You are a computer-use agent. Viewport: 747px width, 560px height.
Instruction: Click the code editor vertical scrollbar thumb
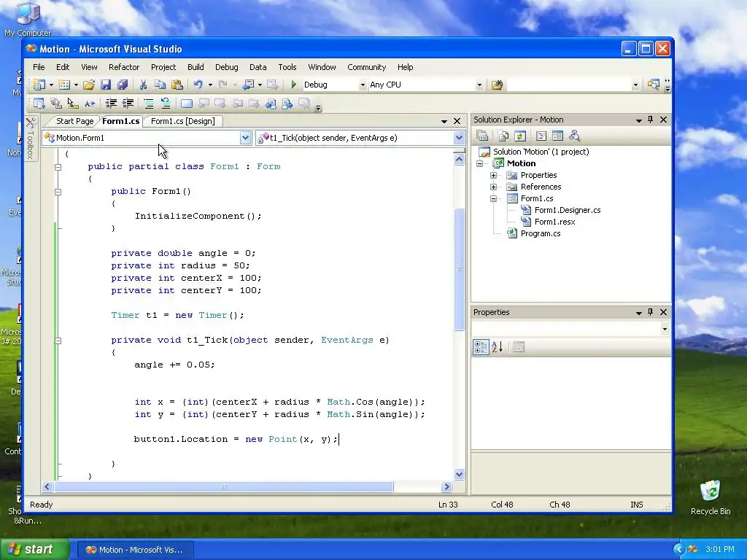(460, 270)
